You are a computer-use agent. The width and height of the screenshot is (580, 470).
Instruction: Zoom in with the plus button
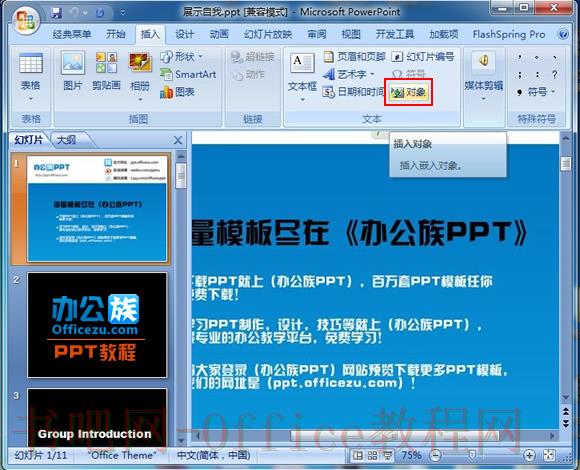tap(529, 455)
